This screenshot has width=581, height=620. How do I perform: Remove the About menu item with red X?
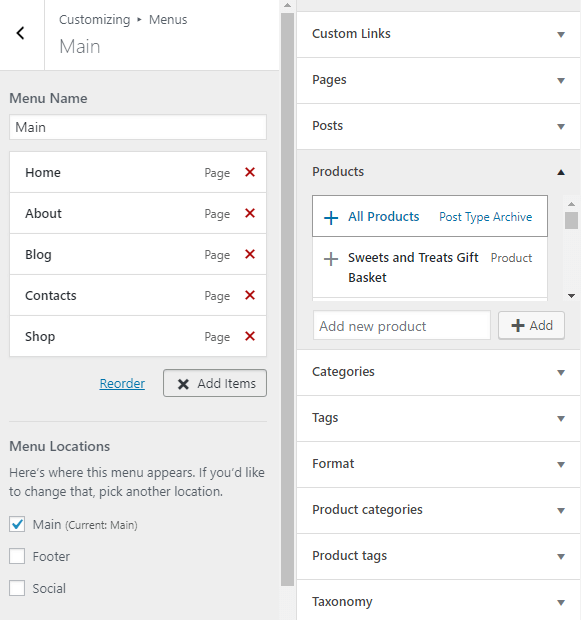[x=250, y=213]
